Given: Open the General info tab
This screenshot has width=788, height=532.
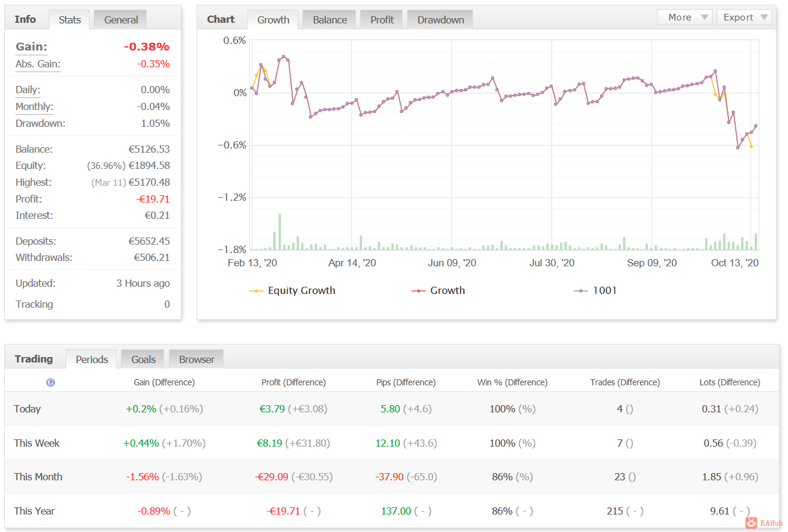Looking at the screenshot, I should click(121, 20).
